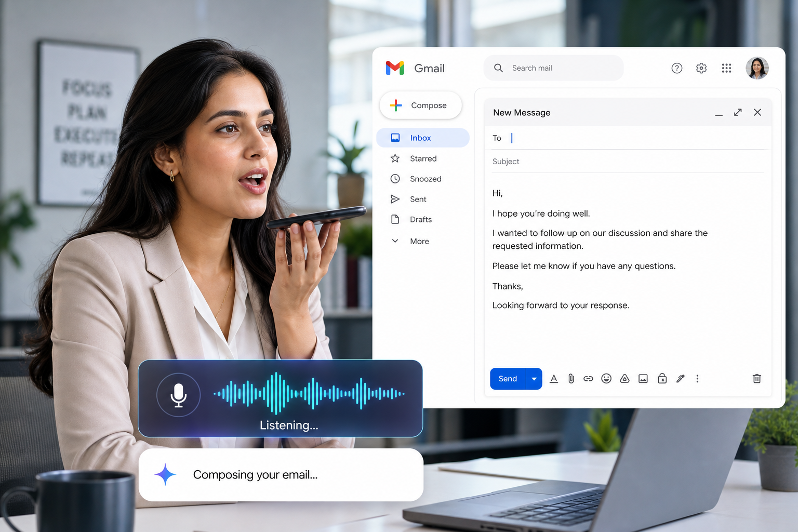This screenshot has width=798, height=532.
Task: Insert files using the Drive icon
Action: (624, 379)
